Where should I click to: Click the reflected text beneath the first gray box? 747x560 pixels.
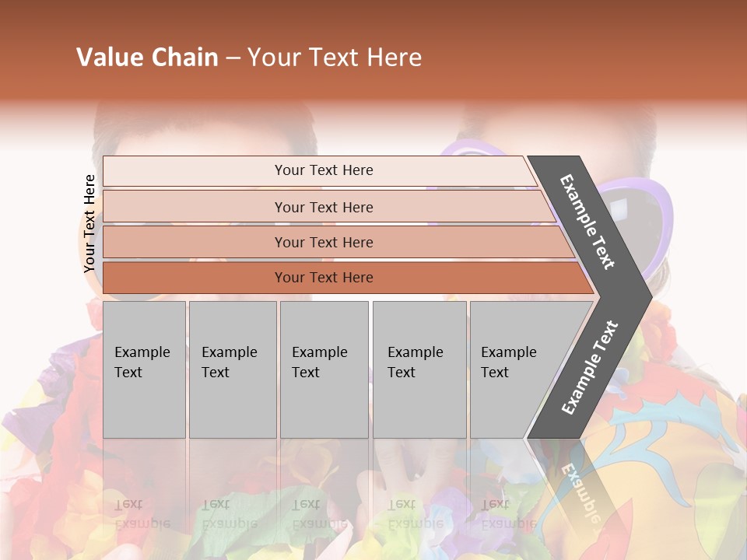[x=142, y=514]
